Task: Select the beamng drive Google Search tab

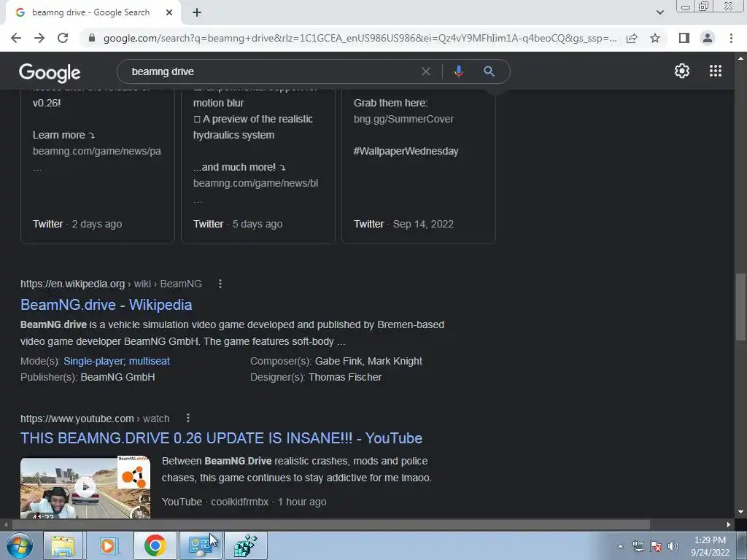Action: click(90, 12)
